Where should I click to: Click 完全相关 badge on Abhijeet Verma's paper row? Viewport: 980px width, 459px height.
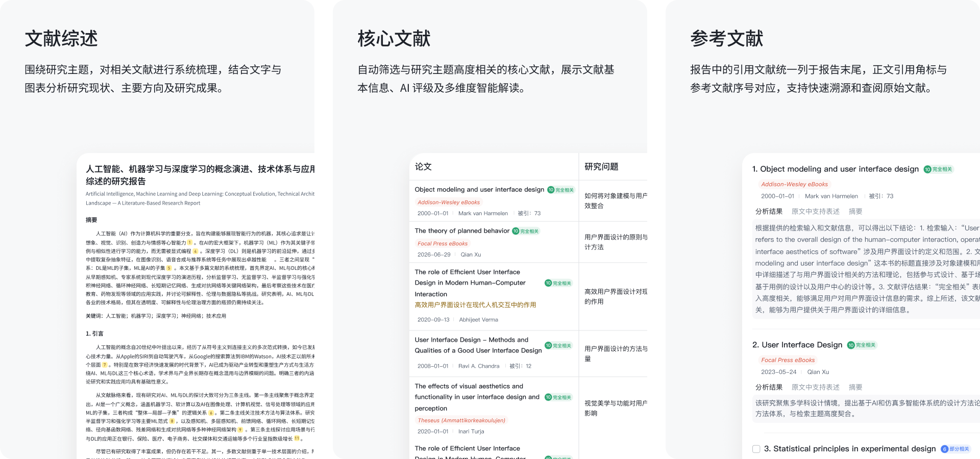pyautogui.click(x=558, y=283)
